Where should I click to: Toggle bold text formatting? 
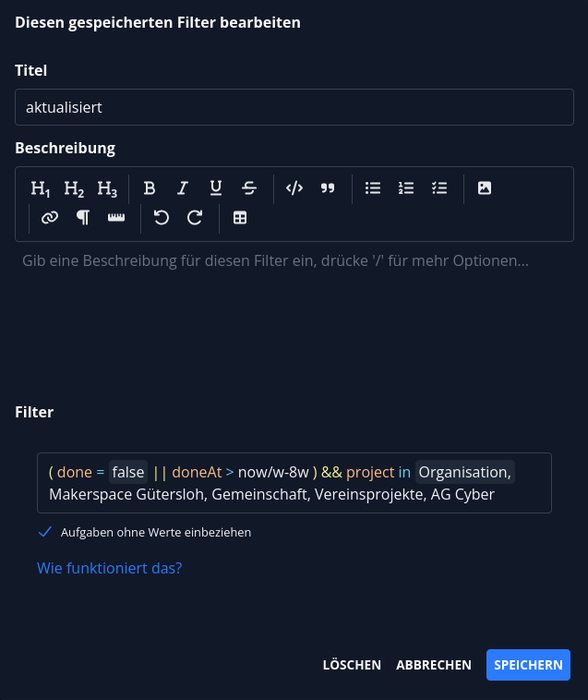click(150, 188)
